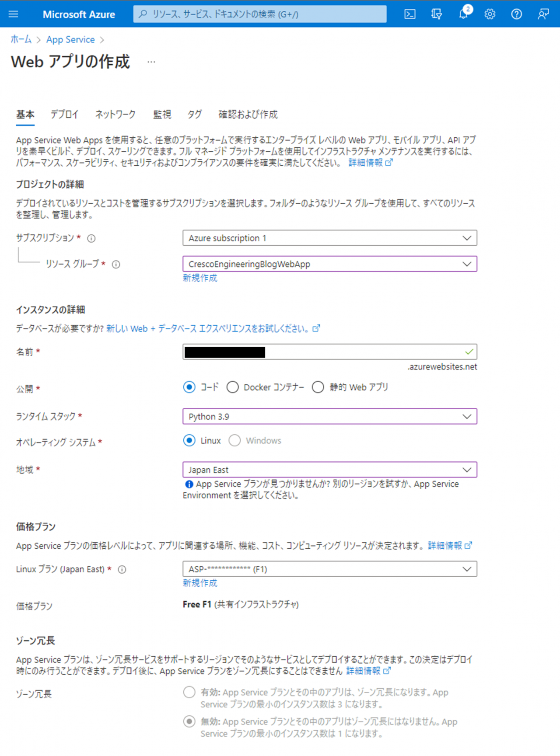Switch to the 基本 tab

(x=25, y=115)
